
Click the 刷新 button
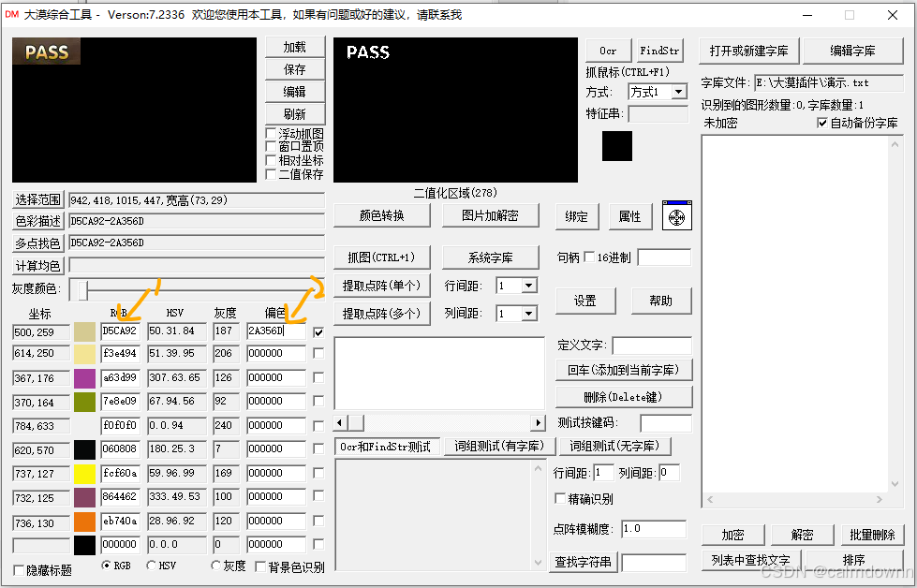(295, 114)
